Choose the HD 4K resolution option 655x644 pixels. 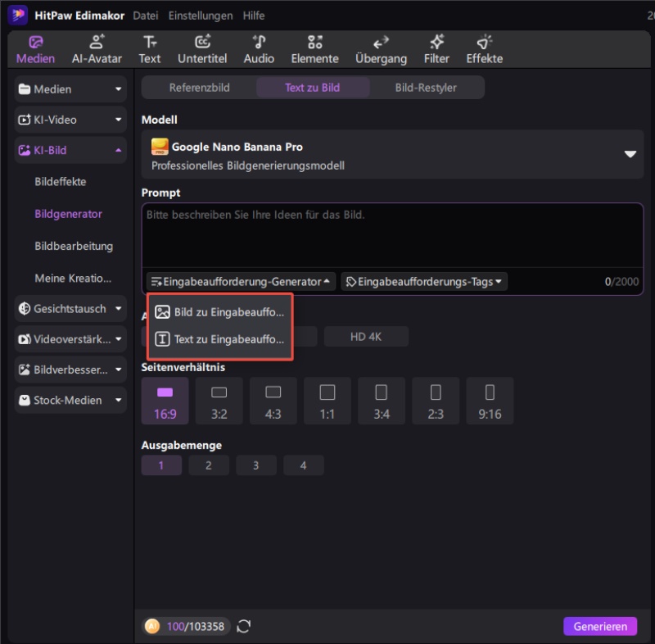click(x=366, y=337)
